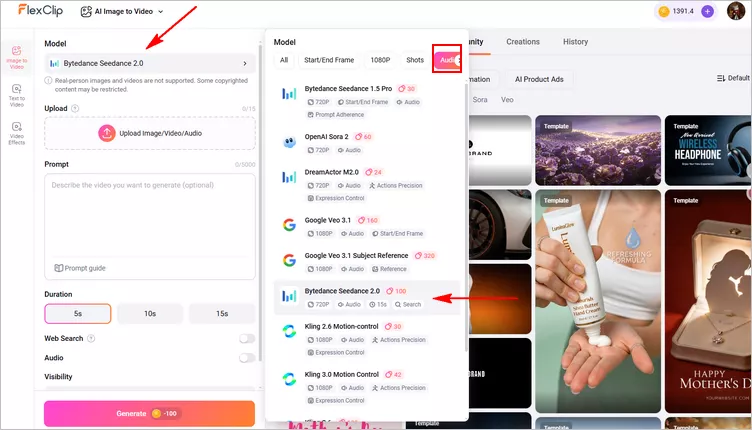752x430 pixels.
Task: Filter templates by Sora
Action: [480, 100]
